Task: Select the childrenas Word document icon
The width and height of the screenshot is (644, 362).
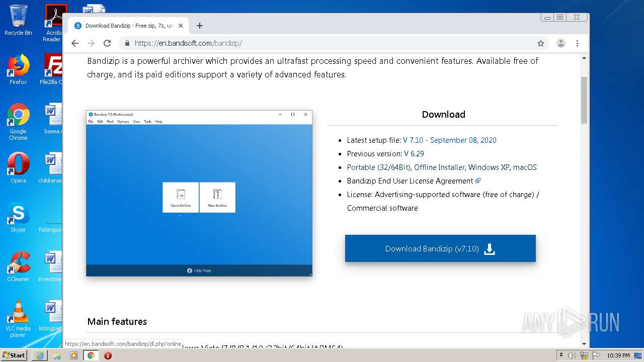Action: (x=51, y=168)
